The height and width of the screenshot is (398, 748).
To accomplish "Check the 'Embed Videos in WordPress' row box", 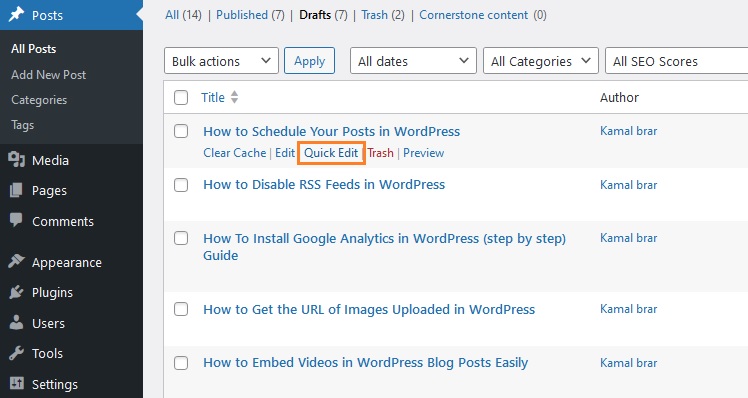I will pyautogui.click(x=181, y=363).
